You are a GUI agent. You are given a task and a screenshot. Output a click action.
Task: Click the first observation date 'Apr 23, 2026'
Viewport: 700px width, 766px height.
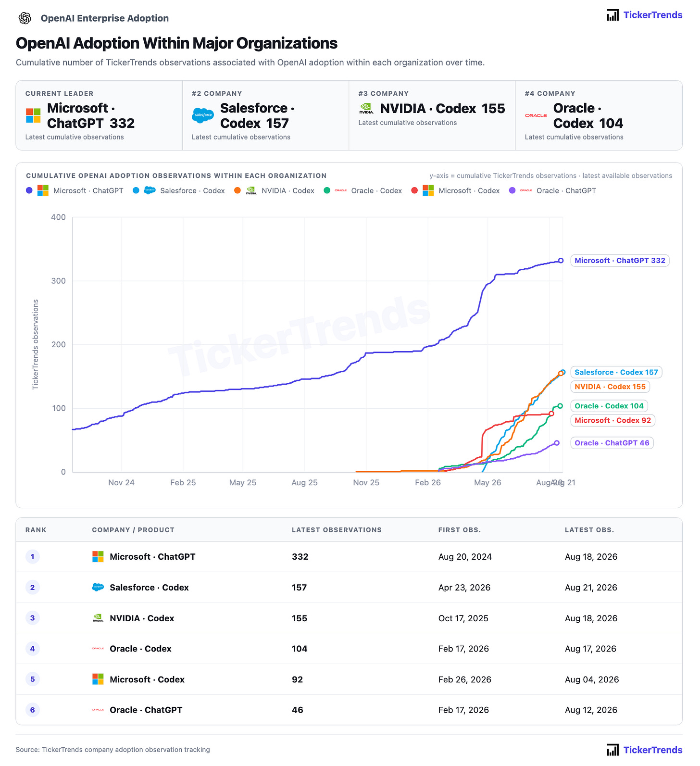pyautogui.click(x=464, y=587)
